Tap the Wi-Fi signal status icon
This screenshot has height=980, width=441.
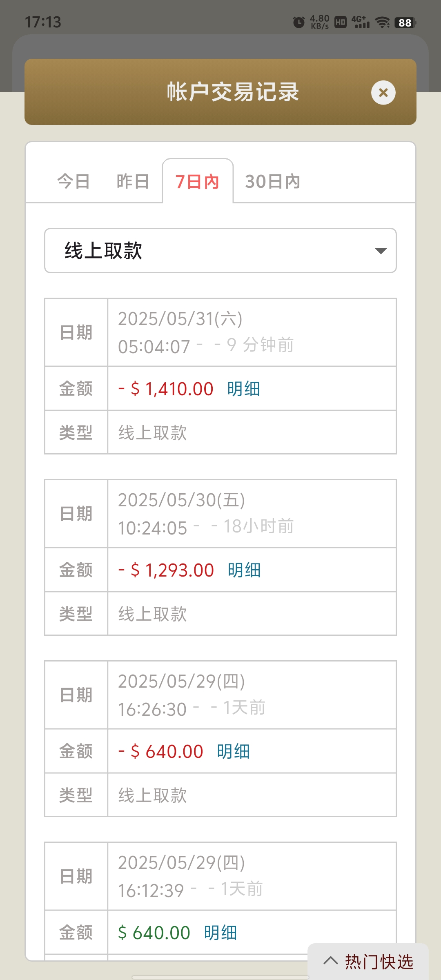(382, 22)
